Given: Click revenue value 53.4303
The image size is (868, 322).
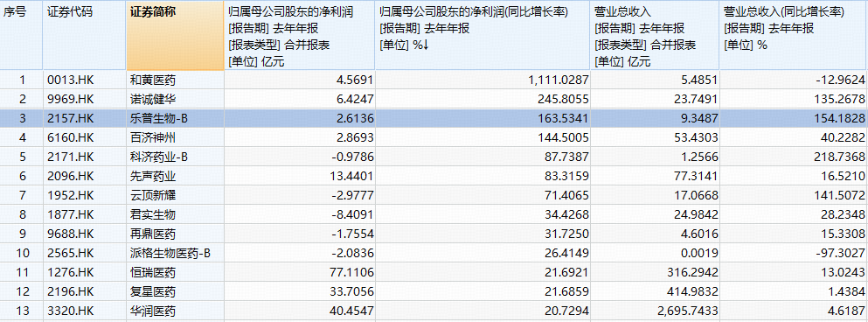Looking at the screenshot, I should coord(696,138).
